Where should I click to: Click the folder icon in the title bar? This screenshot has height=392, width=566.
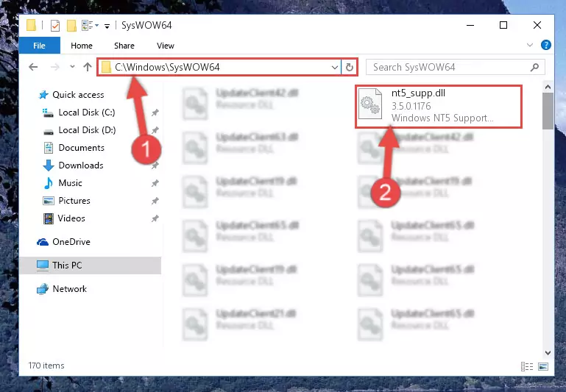point(32,25)
